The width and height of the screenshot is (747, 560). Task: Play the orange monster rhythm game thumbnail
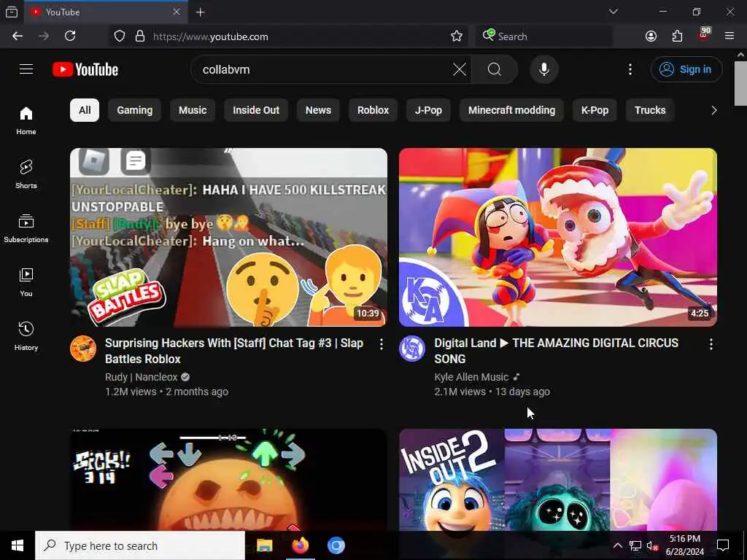(x=228, y=480)
